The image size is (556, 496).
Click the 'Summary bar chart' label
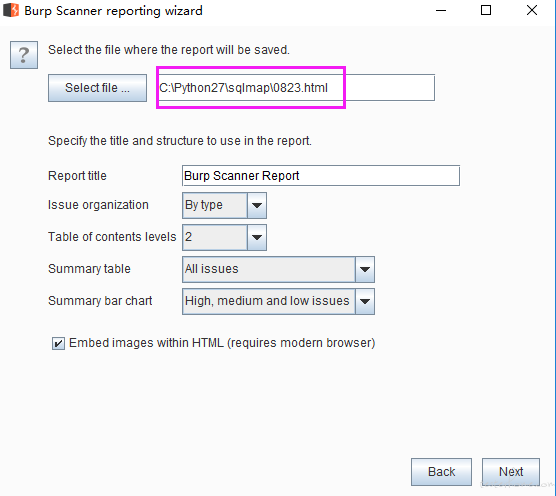(100, 301)
